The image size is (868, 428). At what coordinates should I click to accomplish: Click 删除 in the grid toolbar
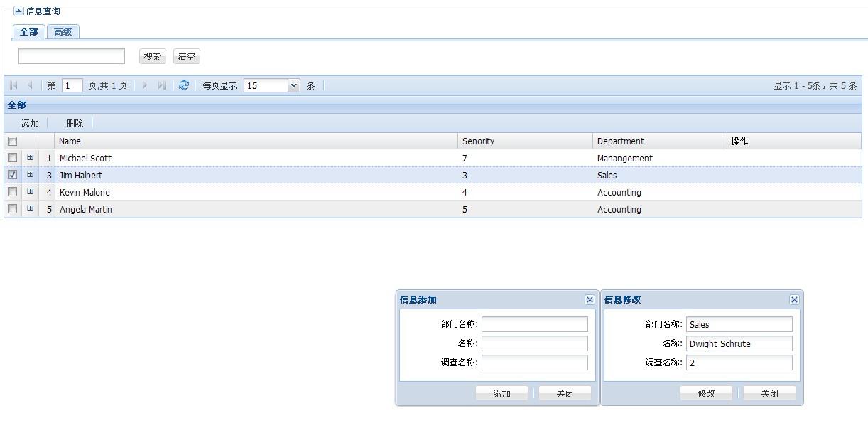75,124
